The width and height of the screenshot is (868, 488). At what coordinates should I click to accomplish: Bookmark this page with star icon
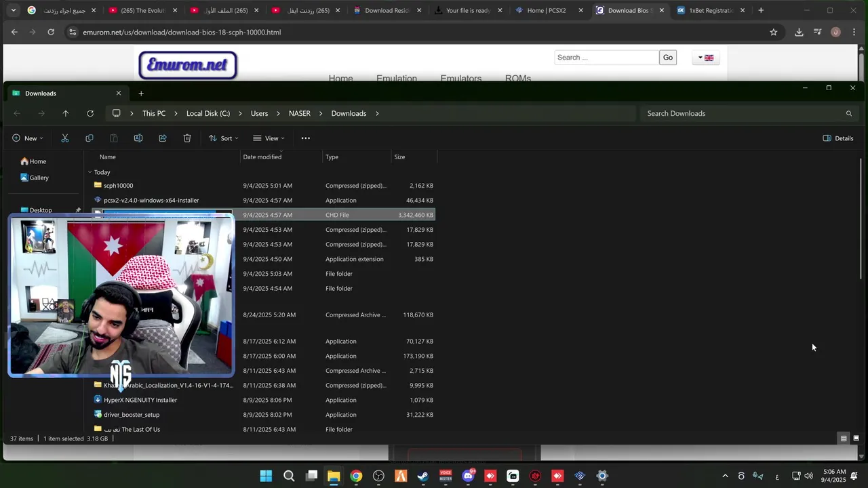pos(774,32)
